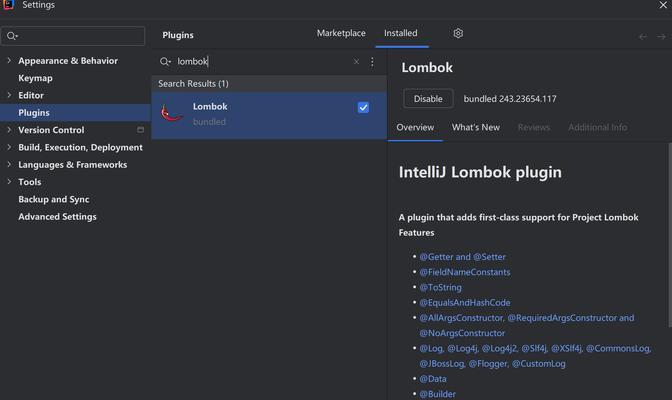Click the forward navigation arrow
672x400 pixels.
661,37
